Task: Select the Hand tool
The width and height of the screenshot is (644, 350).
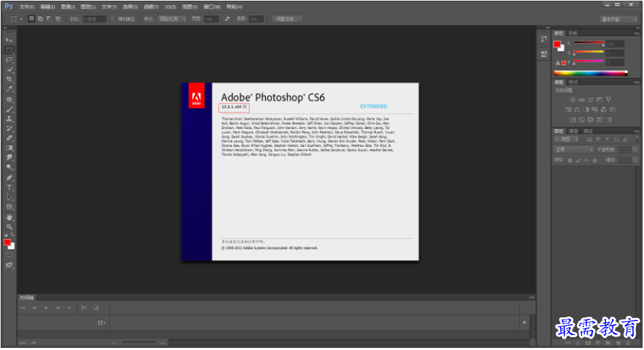Action: [9, 217]
